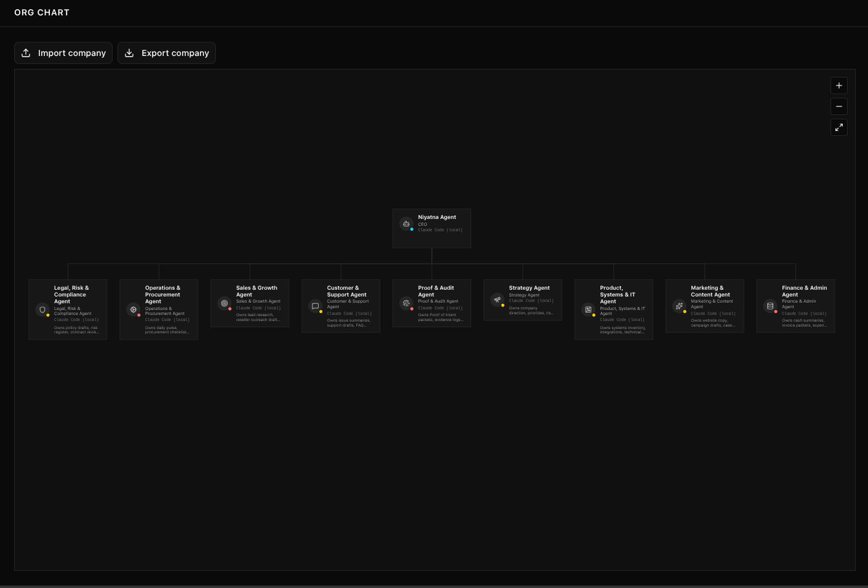868x588 pixels.
Task: Click the shield icon for Legal, Risk & Compliance
Action: (x=42, y=309)
